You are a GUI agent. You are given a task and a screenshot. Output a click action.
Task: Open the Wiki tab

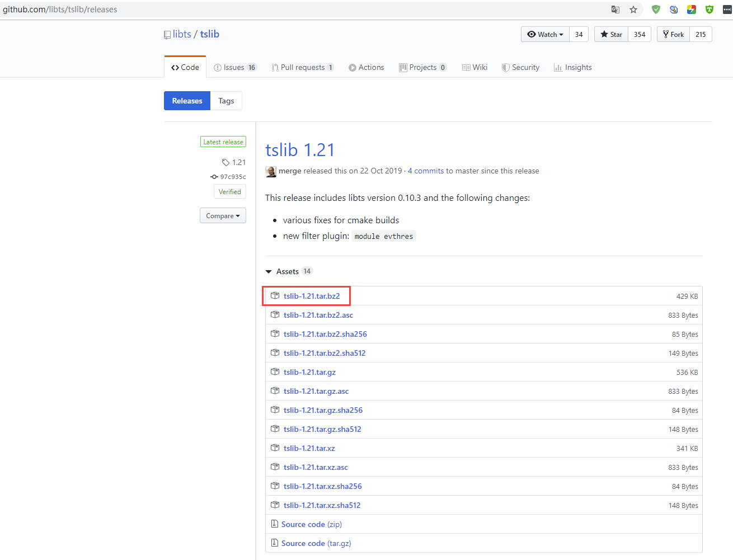(474, 67)
